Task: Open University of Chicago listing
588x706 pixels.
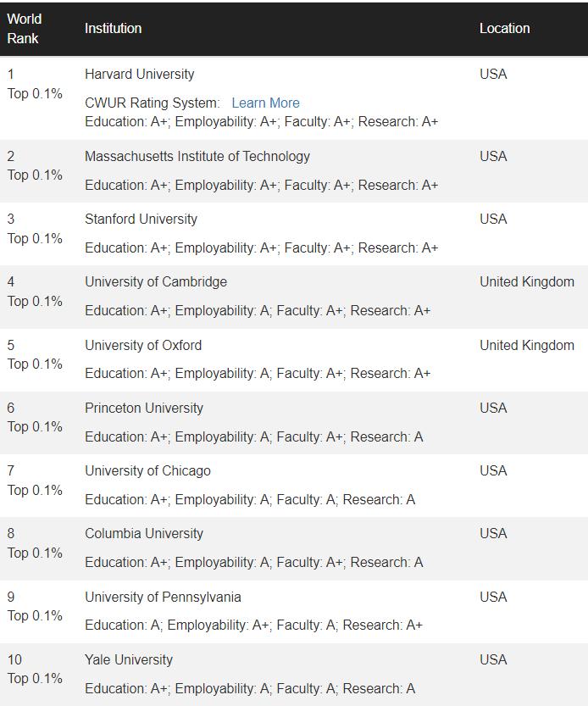Action: [x=147, y=470]
